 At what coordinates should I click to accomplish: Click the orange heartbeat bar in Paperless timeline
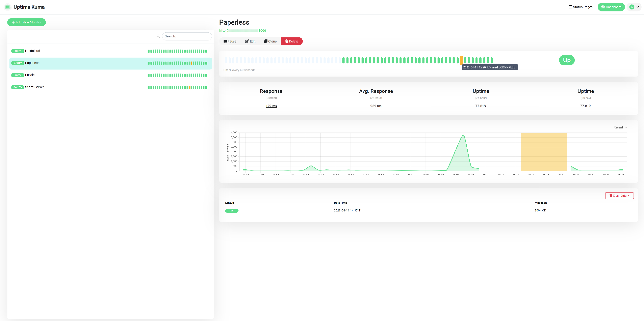[x=461, y=60]
